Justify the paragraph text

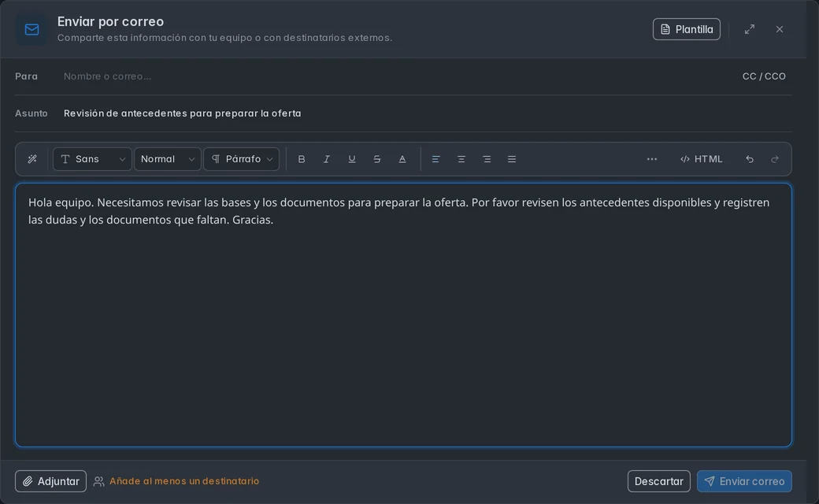click(512, 159)
